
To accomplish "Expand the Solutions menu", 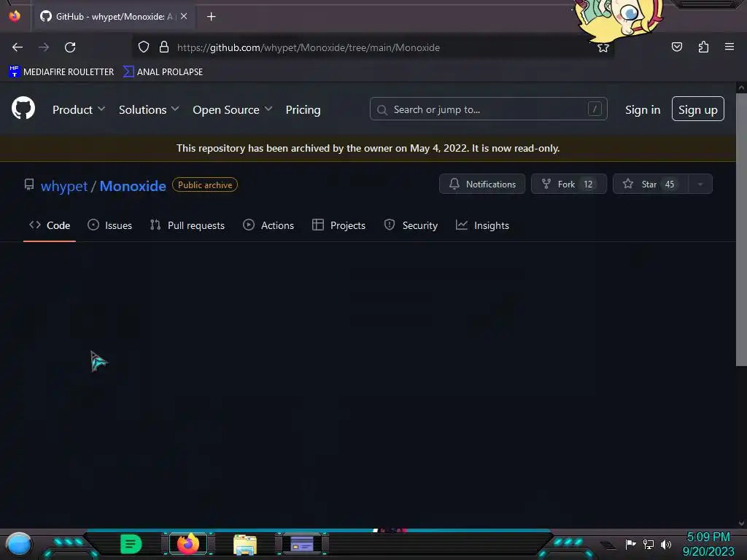I will click(x=149, y=109).
